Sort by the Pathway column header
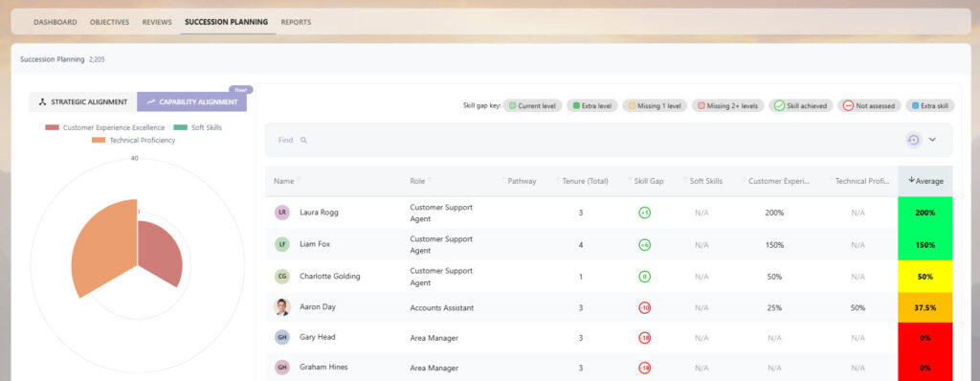This screenshot has height=381, width=980. [522, 182]
